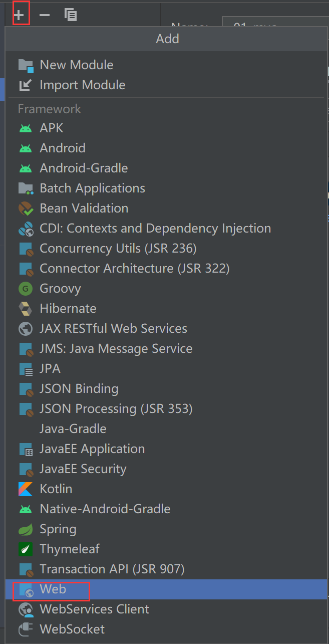329x644 pixels.
Task: Click the Spring leaf icon
Action: click(x=25, y=529)
